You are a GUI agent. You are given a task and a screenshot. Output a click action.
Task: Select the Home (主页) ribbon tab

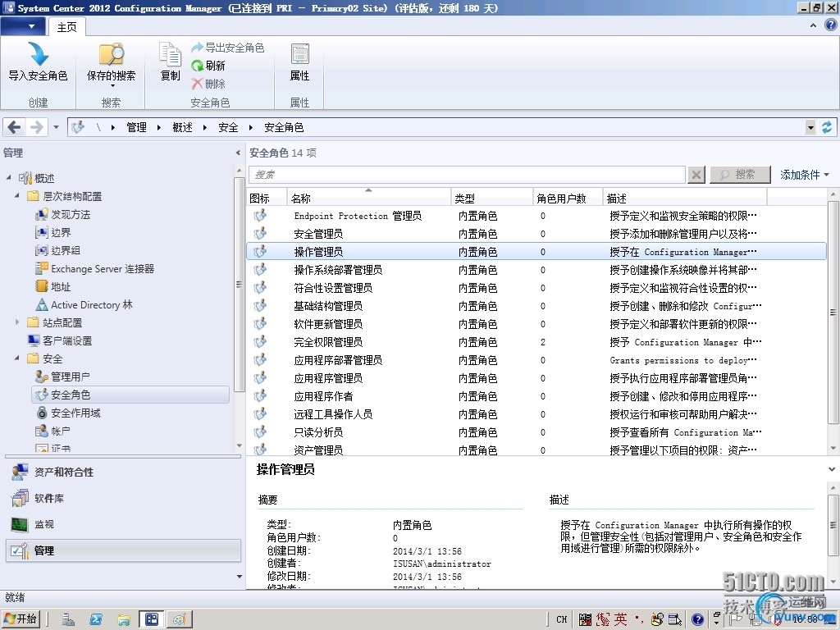point(67,27)
